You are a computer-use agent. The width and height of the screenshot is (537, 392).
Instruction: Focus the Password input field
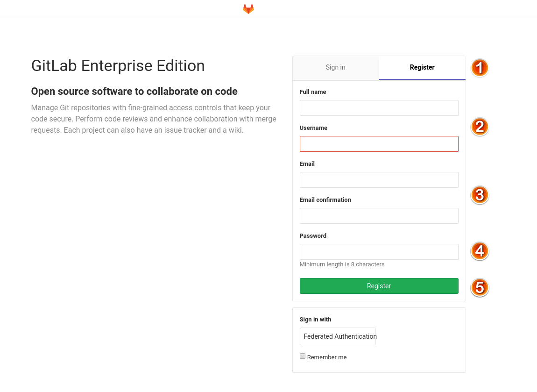[x=379, y=252]
